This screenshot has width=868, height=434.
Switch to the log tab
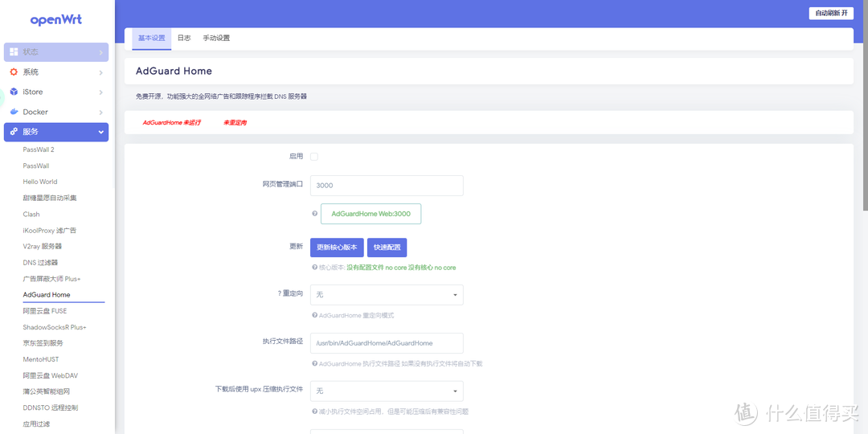184,39
